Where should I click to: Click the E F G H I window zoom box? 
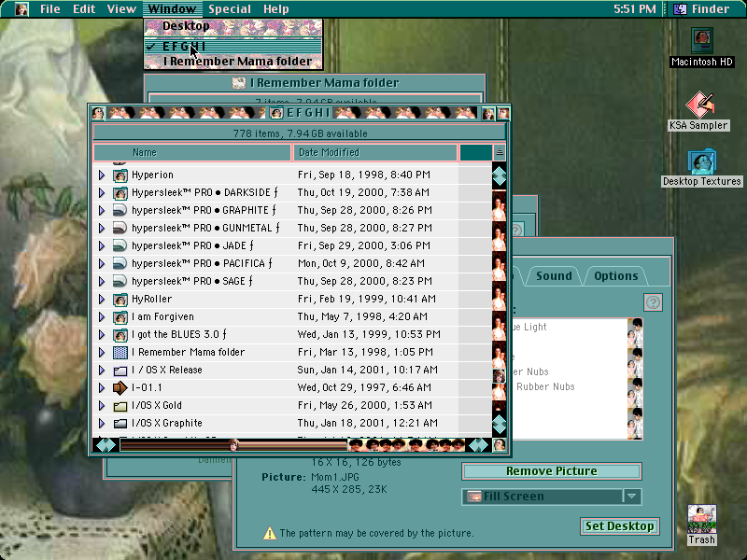click(x=487, y=113)
